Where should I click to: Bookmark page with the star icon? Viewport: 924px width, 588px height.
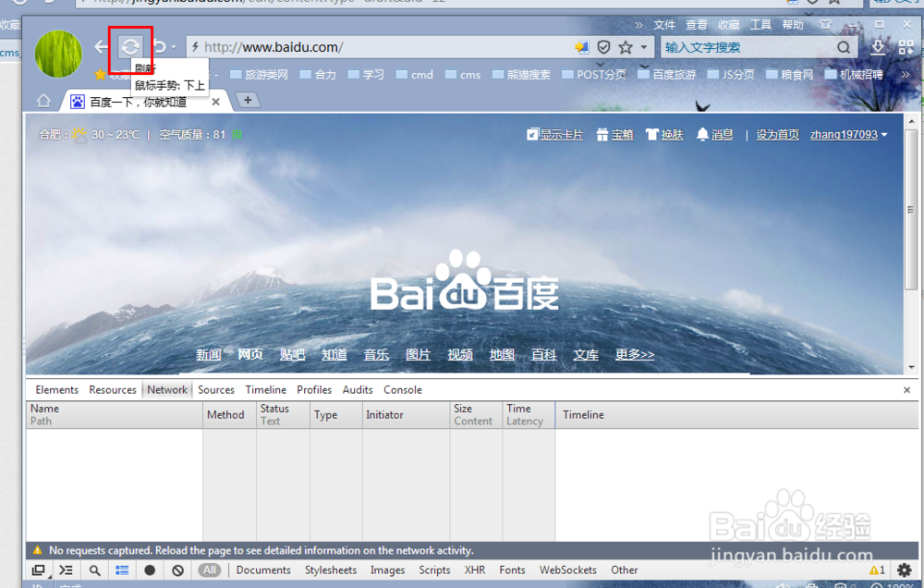point(626,47)
